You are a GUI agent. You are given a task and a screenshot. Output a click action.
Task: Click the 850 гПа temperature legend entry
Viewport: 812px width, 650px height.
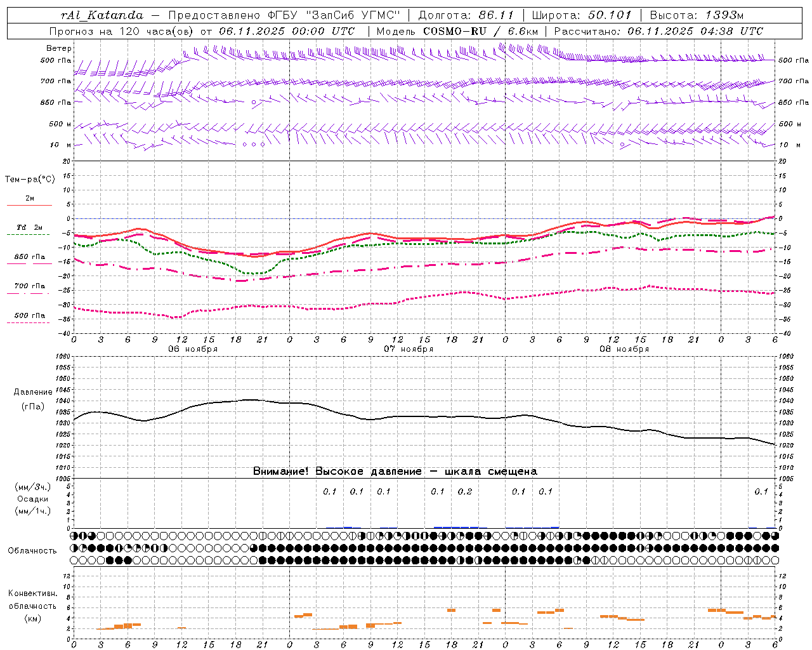30,257
